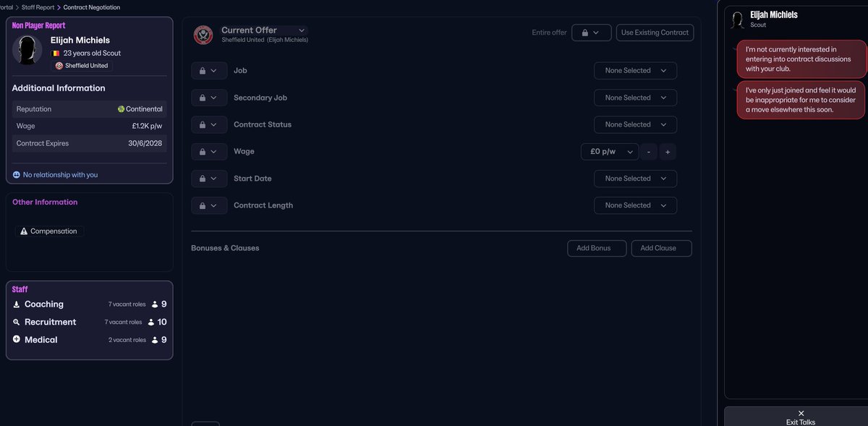Image resolution: width=868 pixels, height=426 pixels.
Task: Open the Job None Selected dropdown
Action: pyautogui.click(x=635, y=71)
